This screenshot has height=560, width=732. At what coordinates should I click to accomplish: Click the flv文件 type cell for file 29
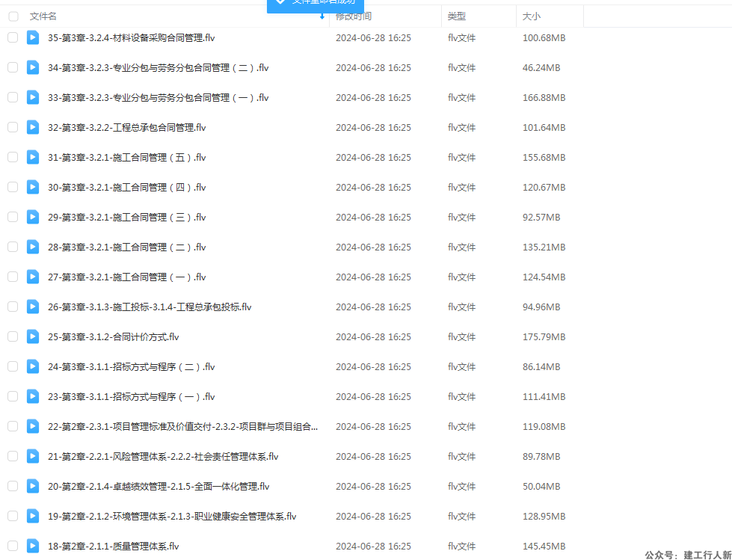pyautogui.click(x=461, y=217)
